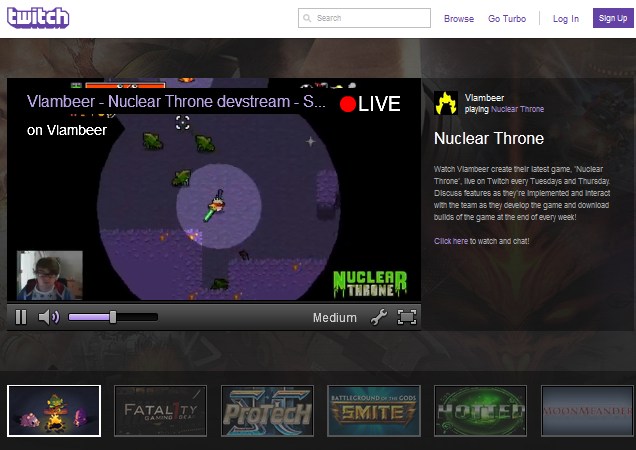Open the Nuclear Throne game link
636x450 pixels.
(517, 108)
